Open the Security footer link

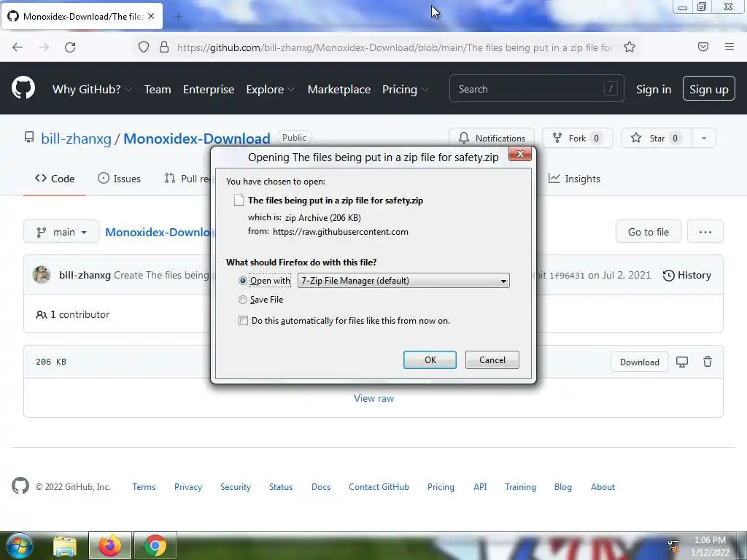click(236, 486)
